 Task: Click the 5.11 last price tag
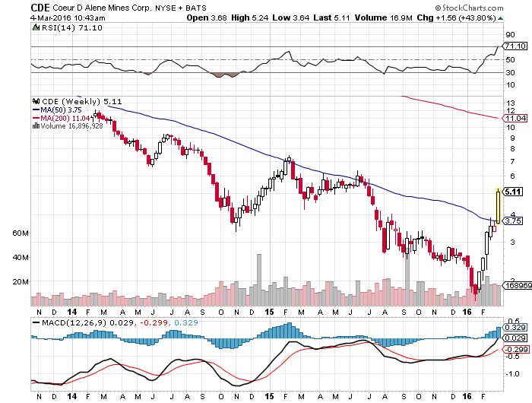[x=512, y=192]
